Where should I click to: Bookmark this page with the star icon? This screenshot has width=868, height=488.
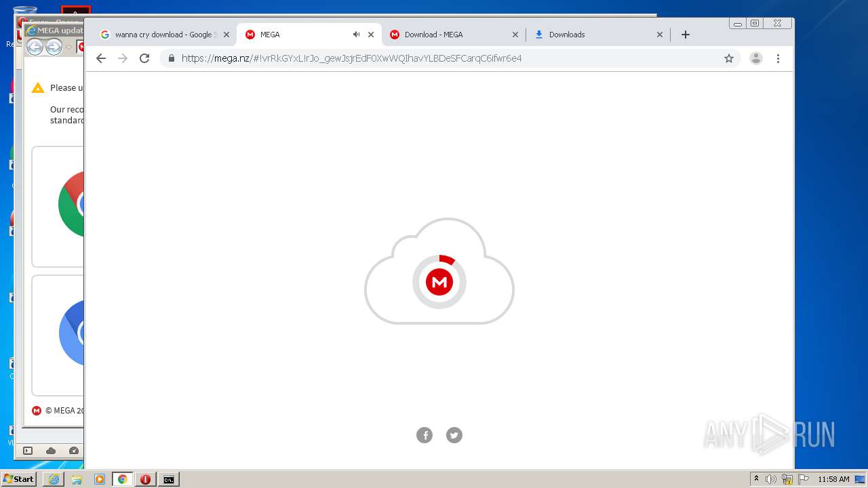click(x=729, y=58)
